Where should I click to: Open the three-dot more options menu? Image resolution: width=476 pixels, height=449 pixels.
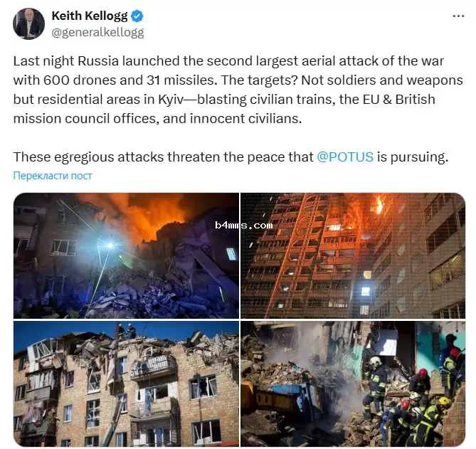(x=458, y=16)
